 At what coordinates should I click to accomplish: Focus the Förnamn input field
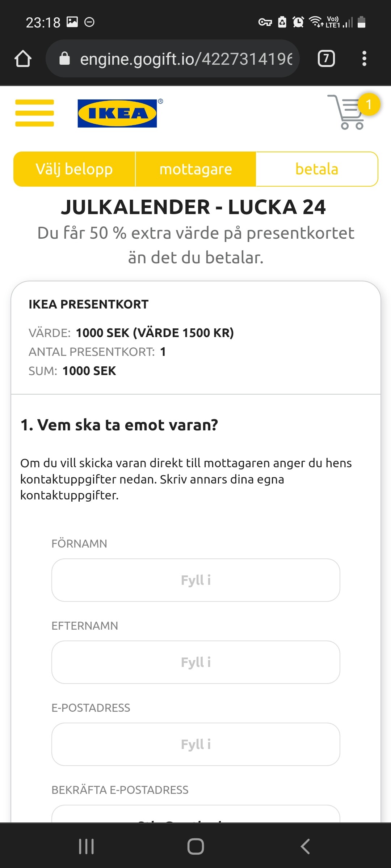tap(195, 580)
